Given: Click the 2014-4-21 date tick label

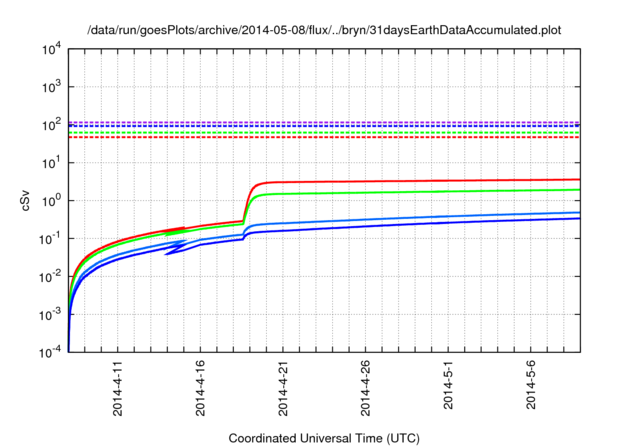Looking at the screenshot, I should (283, 388).
